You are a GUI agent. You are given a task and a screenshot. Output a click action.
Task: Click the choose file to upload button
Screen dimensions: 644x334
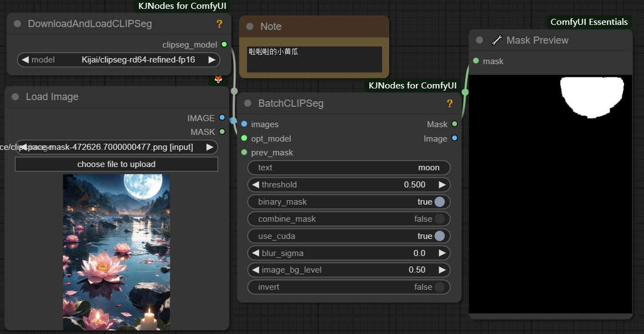[x=116, y=164]
